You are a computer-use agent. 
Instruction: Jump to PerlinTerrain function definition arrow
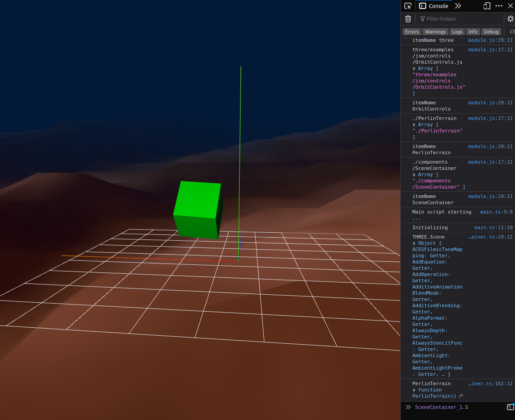coord(461,396)
